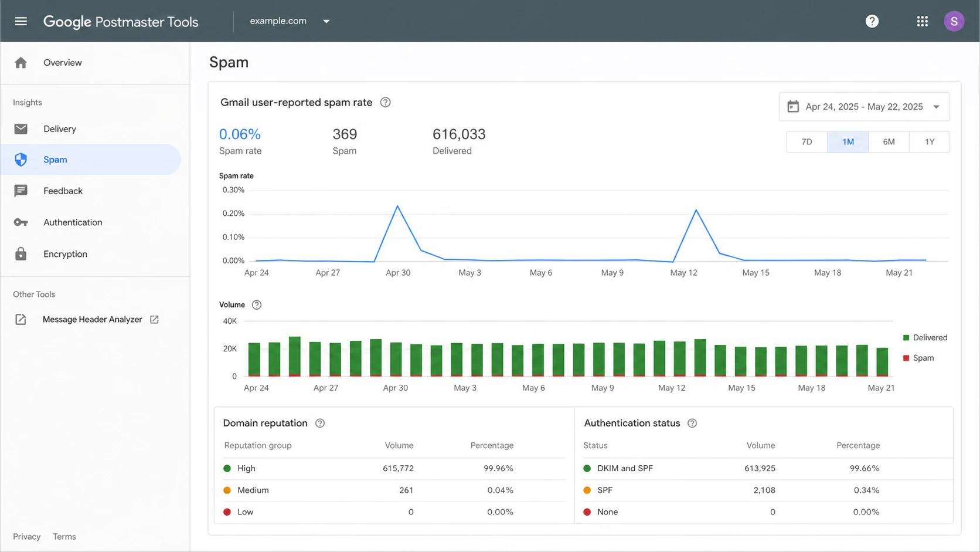
Task: Click the 0.34% percentage cell
Action: pos(866,490)
